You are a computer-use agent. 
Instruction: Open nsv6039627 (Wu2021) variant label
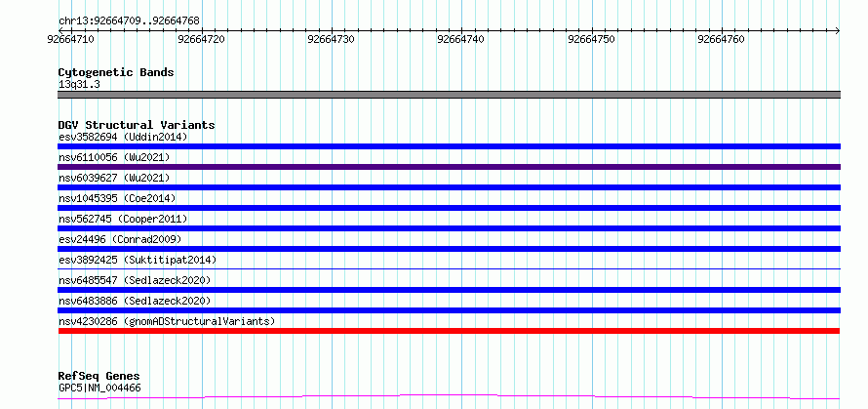113,178
